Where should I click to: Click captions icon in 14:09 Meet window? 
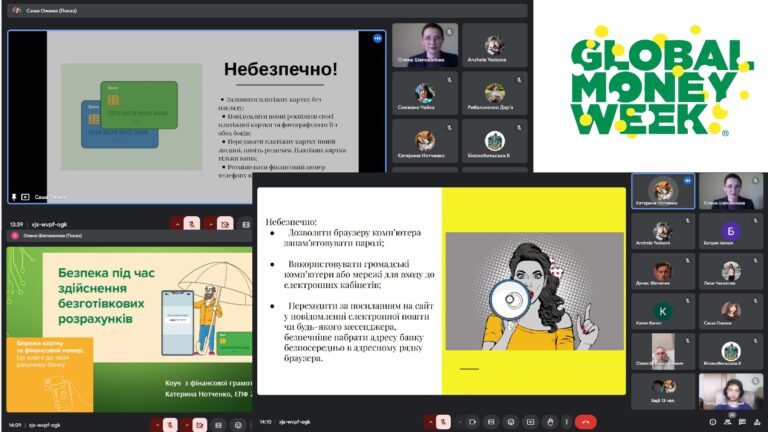point(218,425)
